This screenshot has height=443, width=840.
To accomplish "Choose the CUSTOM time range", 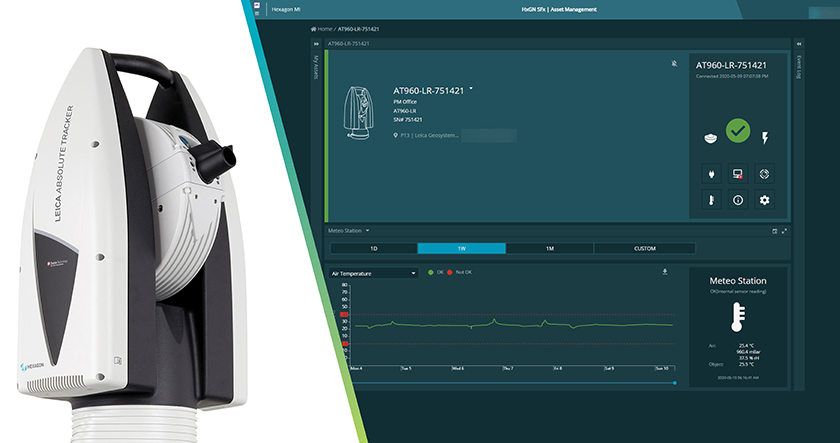I will [x=643, y=248].
